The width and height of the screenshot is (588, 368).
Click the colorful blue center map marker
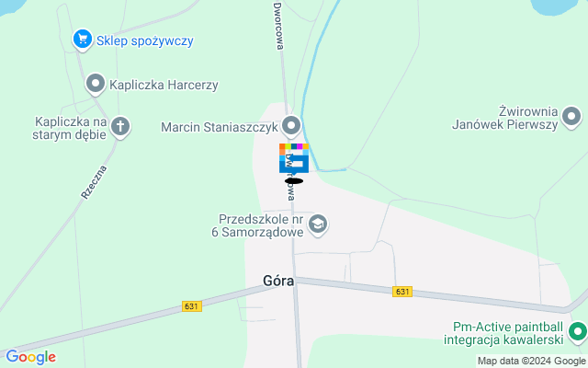(294, 158)
